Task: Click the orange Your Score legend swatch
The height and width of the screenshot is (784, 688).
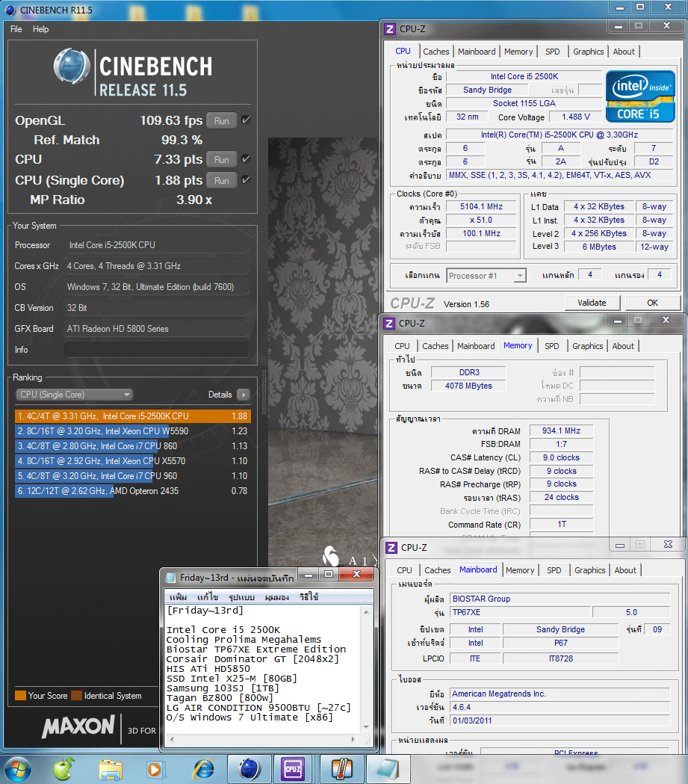Action: click(x=20, y=696)
